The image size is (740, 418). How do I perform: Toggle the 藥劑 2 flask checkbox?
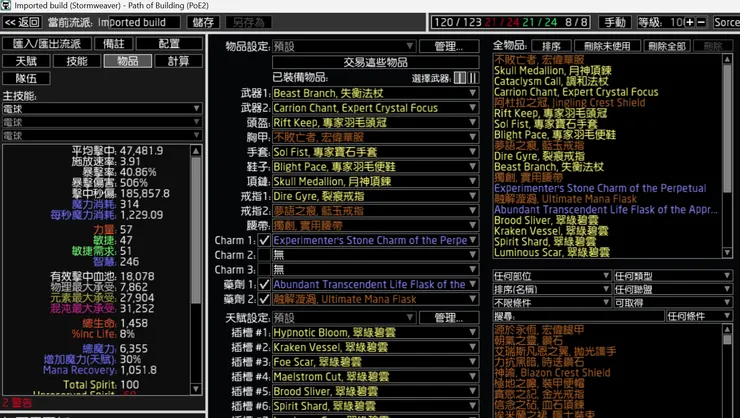point(264,299)
